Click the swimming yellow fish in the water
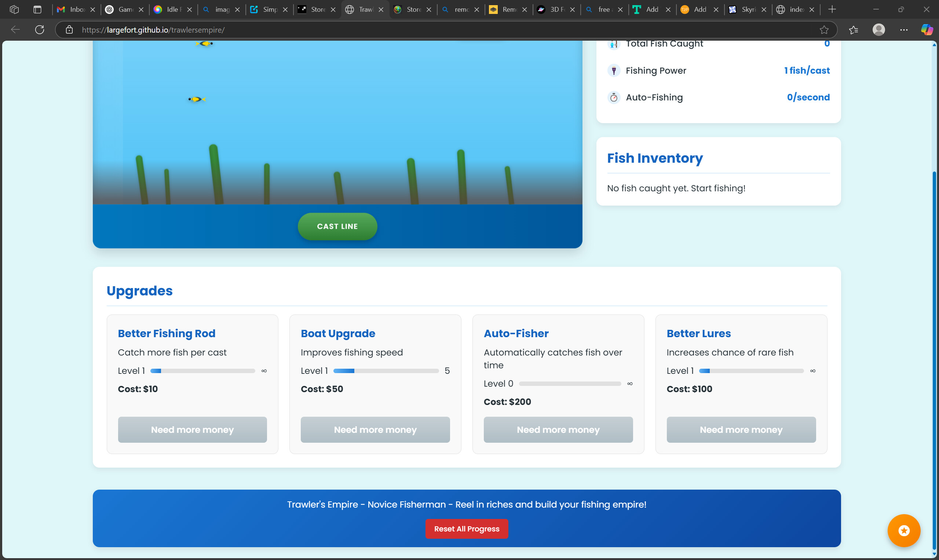The image size is (939, 560). click(x=196, y=99)
